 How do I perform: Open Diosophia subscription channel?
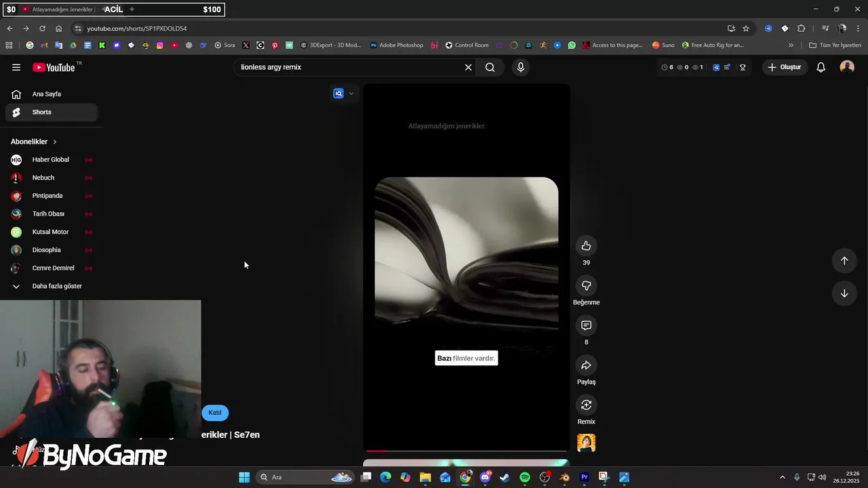click(52, 250)
